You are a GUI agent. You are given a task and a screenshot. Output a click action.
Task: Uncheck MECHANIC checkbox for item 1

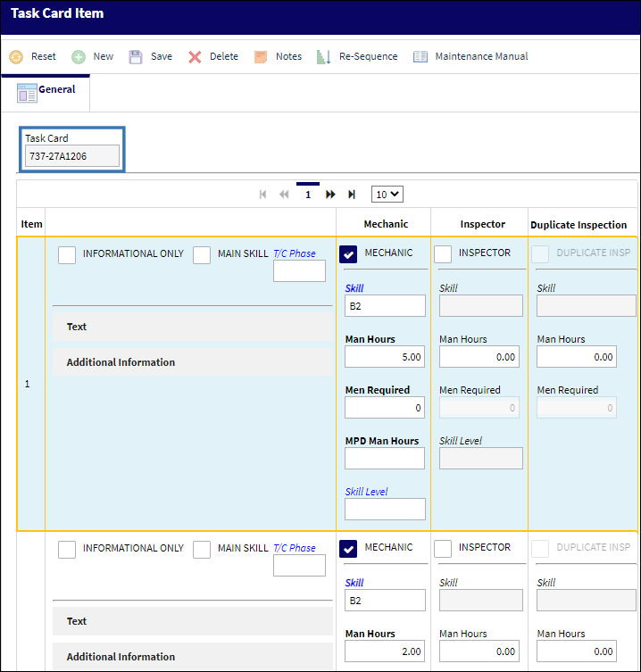click(348, 254)
